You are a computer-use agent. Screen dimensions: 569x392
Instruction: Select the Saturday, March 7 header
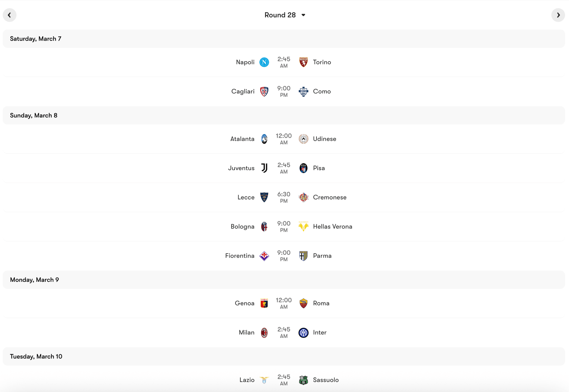pos(36,39)
